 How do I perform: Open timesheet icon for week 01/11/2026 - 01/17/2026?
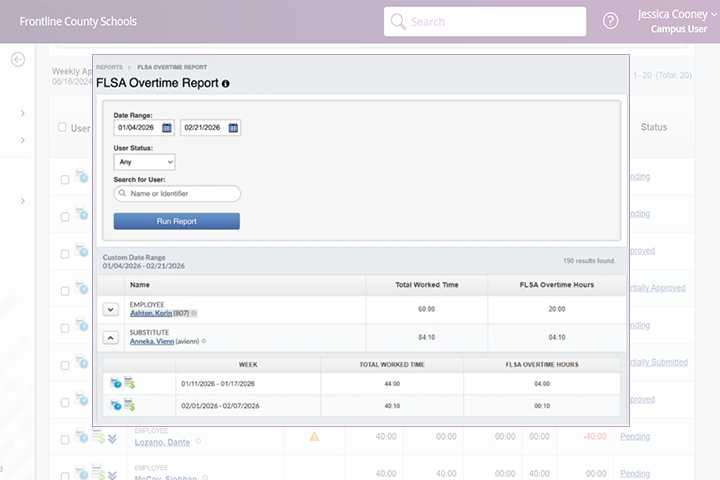(x=115, y=382)
